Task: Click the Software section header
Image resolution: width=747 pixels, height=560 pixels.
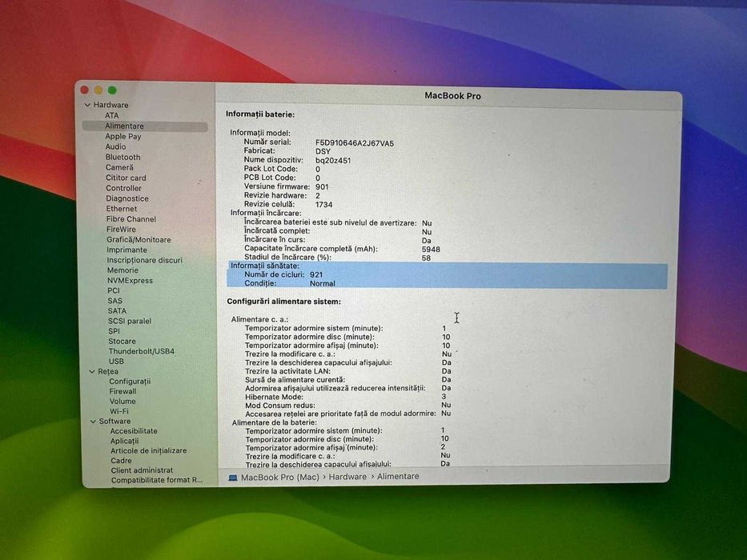Action: point(114,422)
